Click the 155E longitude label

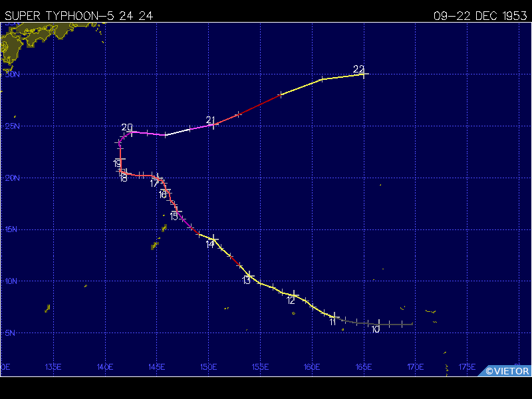[260, 367]
